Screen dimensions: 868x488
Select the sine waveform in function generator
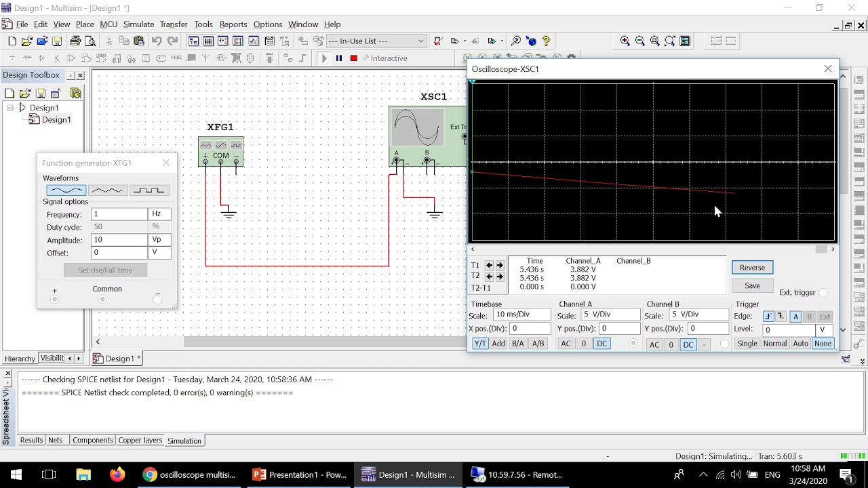click(66, 190)
